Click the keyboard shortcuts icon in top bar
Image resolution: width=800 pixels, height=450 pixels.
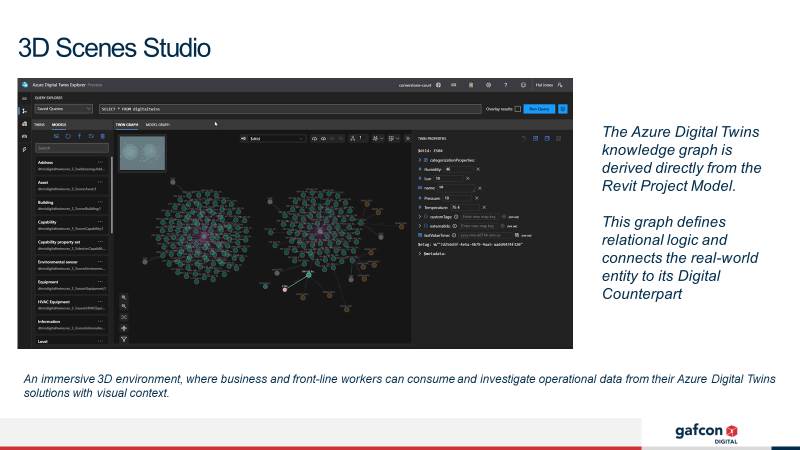point(454,85)
